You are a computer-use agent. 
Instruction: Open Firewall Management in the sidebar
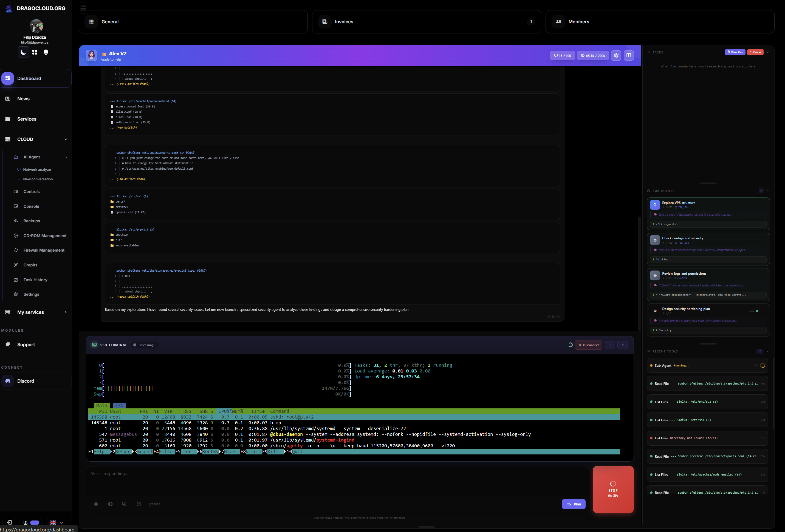point(44,250)
